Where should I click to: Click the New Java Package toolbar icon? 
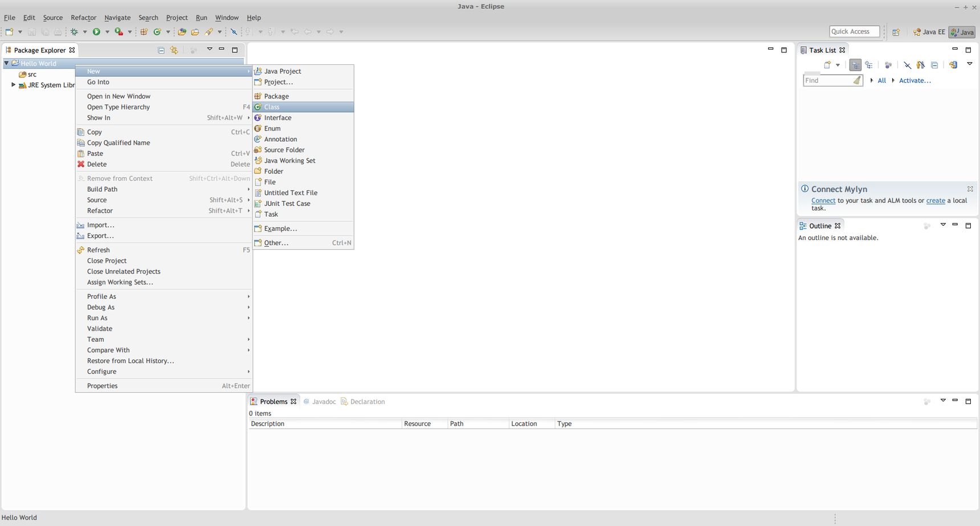pyautogui.click(x=144, y=32)
